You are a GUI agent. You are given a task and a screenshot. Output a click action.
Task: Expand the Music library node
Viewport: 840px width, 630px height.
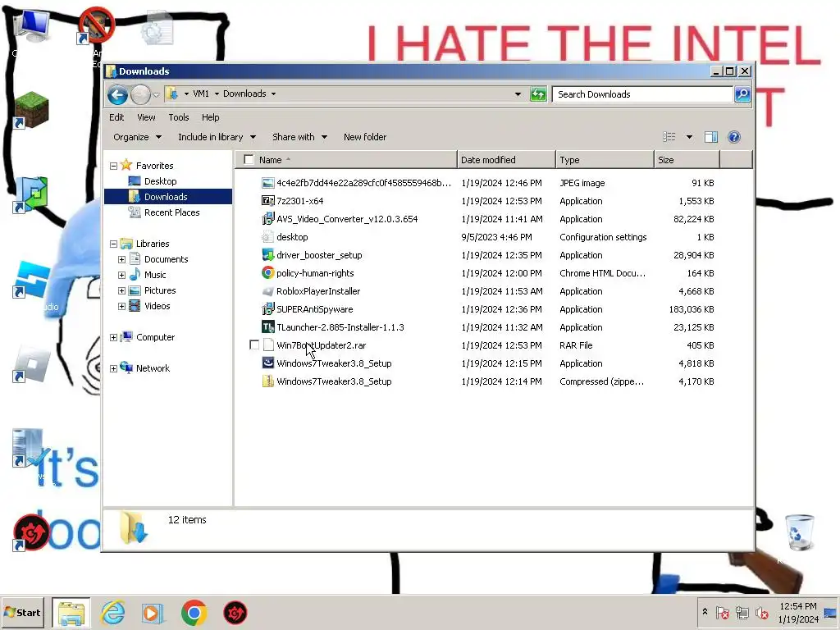pyautogui.click(x=121, y=275)
